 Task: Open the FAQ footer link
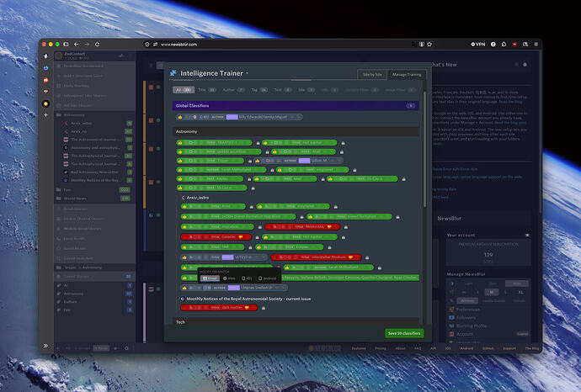(x=418, y=348)
